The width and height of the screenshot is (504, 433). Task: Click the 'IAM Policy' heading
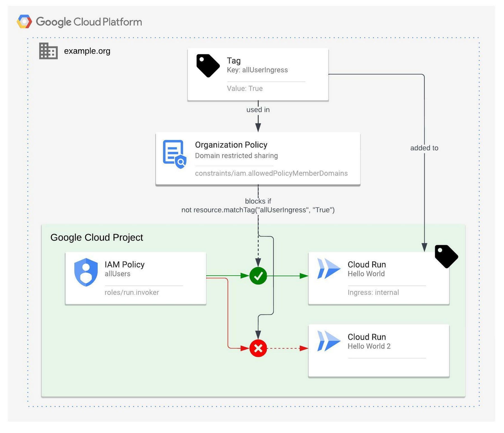[125, 264]
